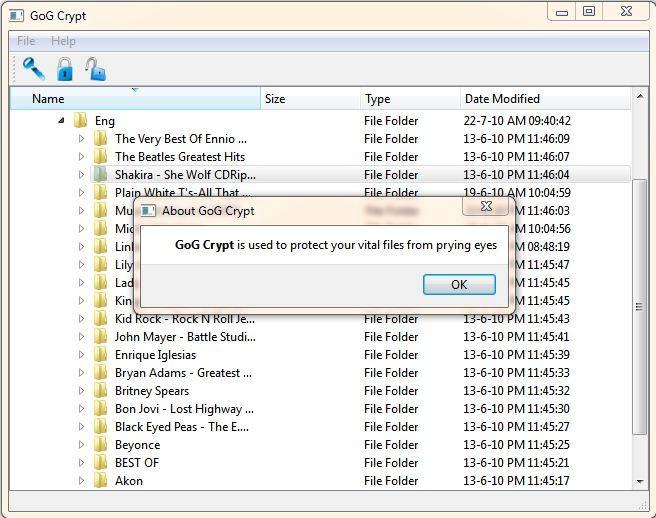
Task: Click the About GoG Crypt dialog title icon
Action: click(x=148, y=211)
